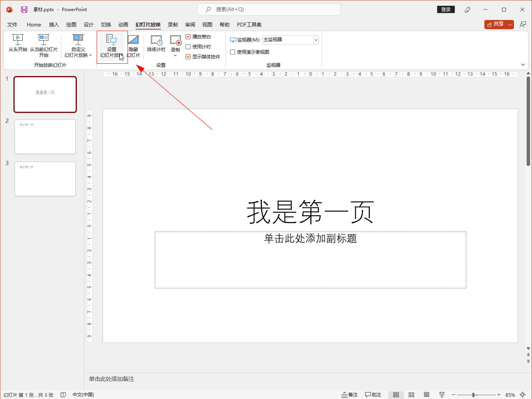Click the comments person icon near Share
This screenshot has height=399, width=532.
[x=523, y=24]
